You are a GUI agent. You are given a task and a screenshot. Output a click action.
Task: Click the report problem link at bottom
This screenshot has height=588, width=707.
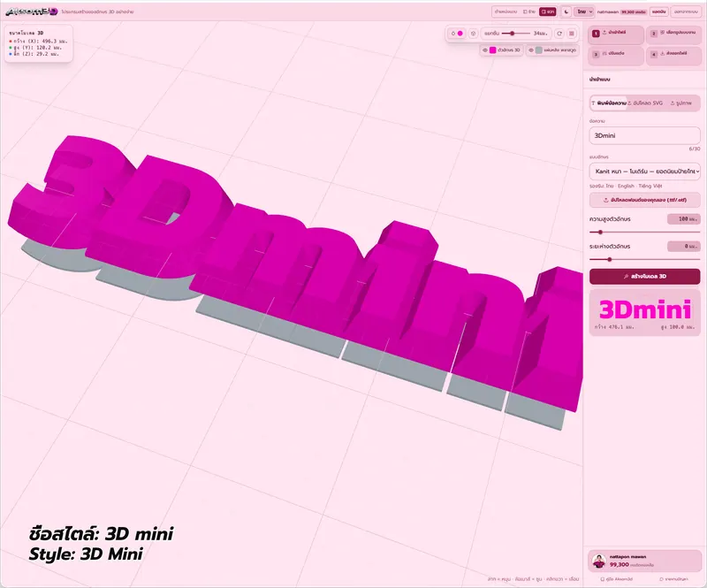[x=673, y=579]
